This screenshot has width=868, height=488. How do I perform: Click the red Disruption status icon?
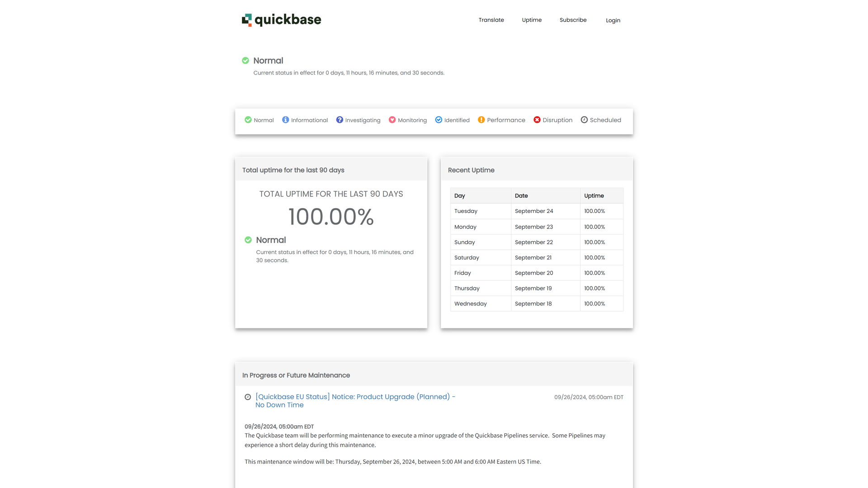point(537,120)
